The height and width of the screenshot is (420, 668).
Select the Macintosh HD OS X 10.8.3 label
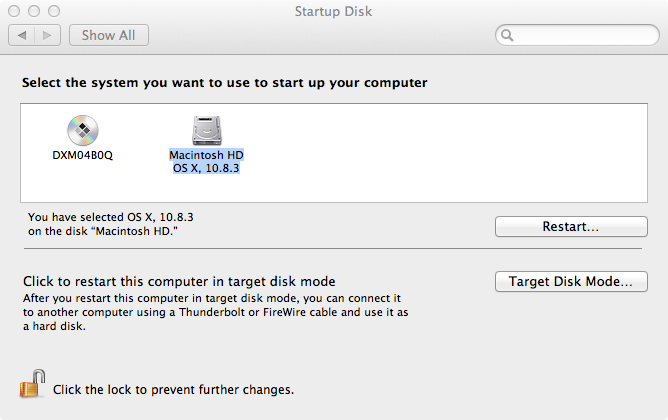[207, 161]
